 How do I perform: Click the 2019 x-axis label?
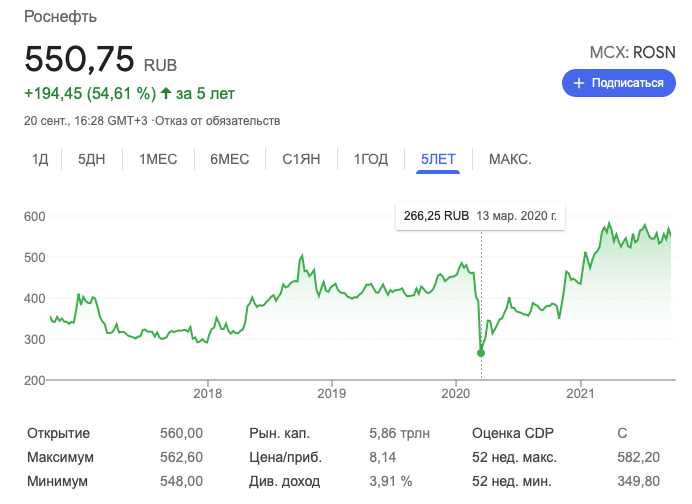[331, 394]
